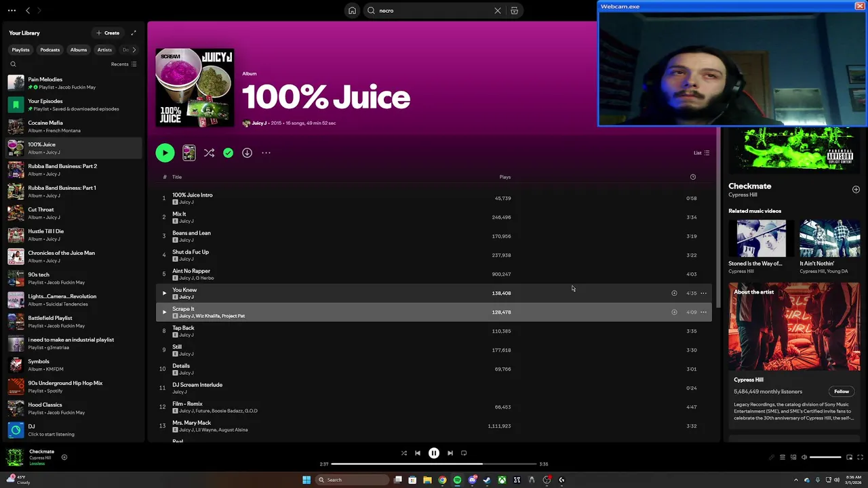Add Checkmate to Liked Songs in player

(64, 457)
